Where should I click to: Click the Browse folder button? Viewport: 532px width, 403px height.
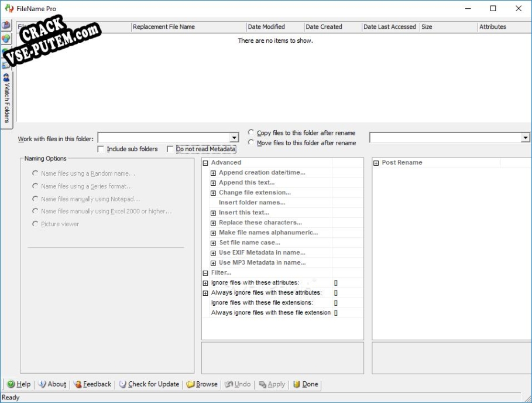[202, 384]
